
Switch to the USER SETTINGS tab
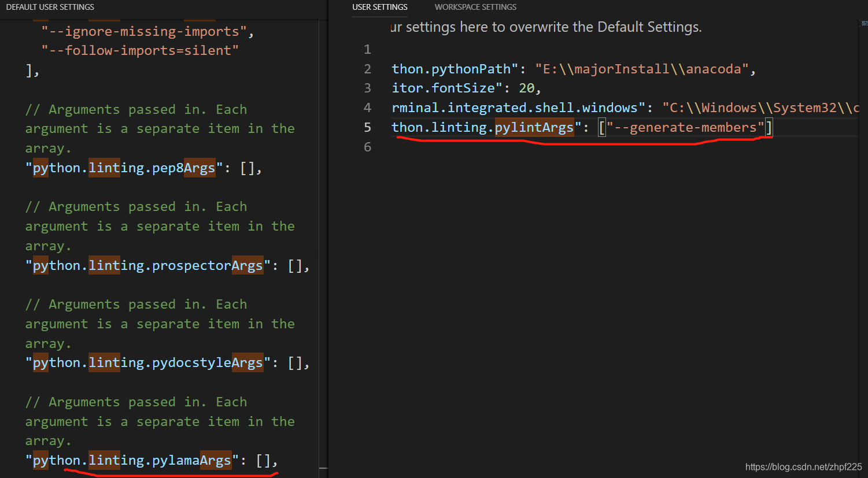click(x=380, y=7)
